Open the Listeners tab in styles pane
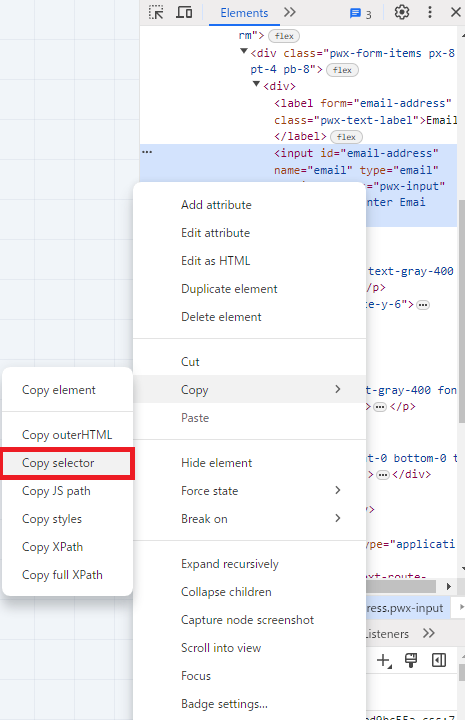Screen dimensions: 465x720 pyautogui.click(x=387, y=634)
